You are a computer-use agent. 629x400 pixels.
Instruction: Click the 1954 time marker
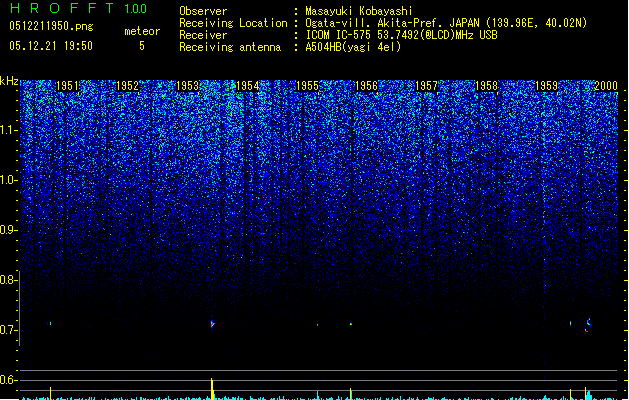coord(248,86)
